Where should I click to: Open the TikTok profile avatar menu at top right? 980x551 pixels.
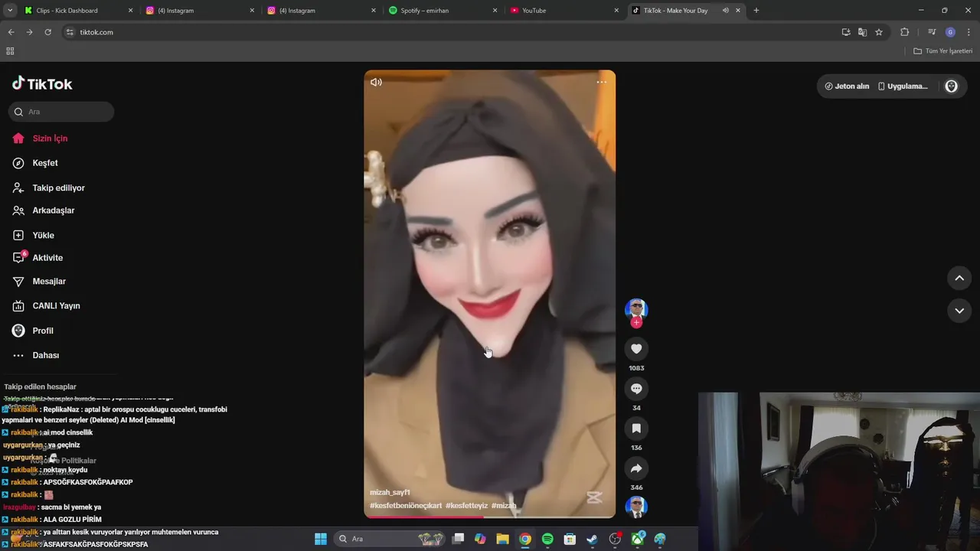pyautogui.click(x=952, y=86)
